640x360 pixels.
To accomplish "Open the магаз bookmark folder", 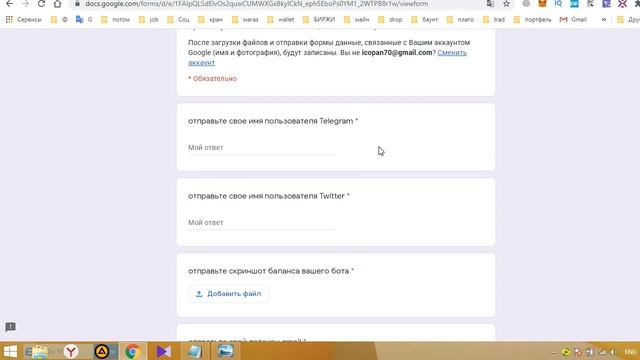I will (245, 19).
